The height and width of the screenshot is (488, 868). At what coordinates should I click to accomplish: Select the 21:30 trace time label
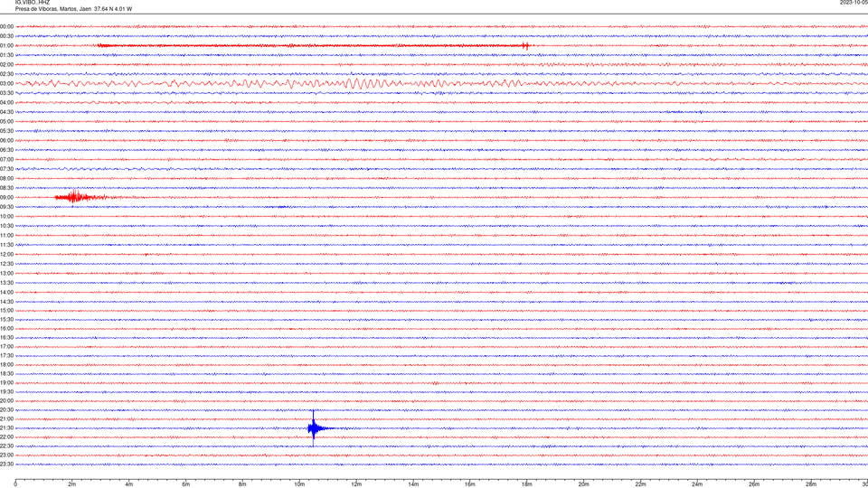tap(6, 428)
